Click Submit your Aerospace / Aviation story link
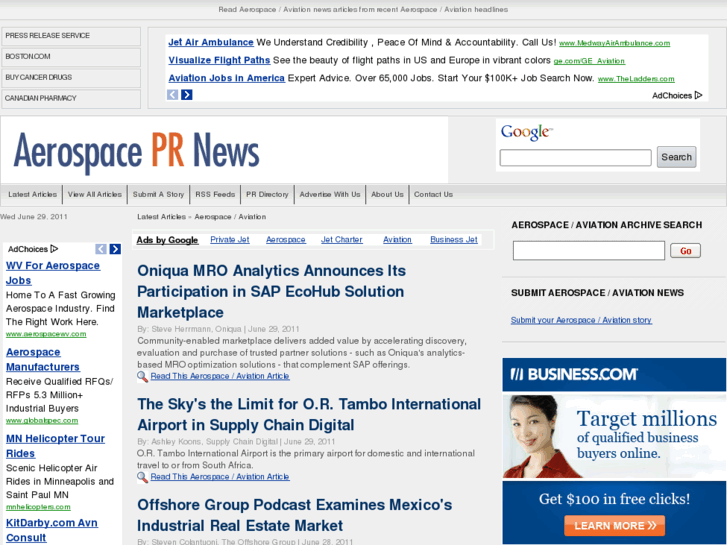727x545 pixels. coord(581,320)
